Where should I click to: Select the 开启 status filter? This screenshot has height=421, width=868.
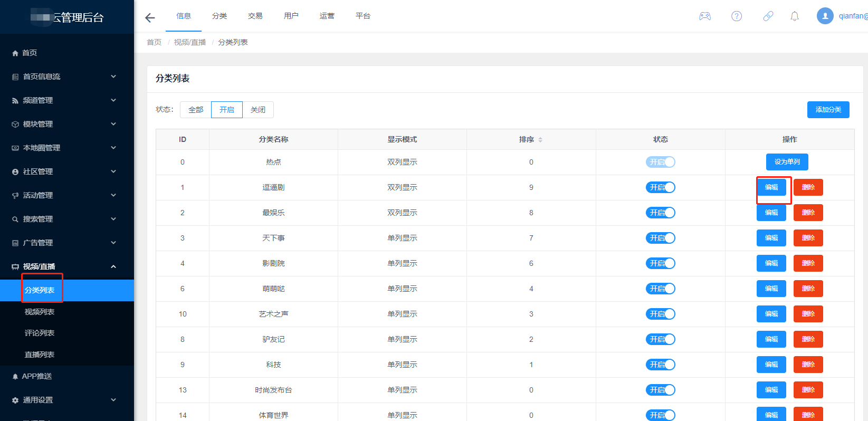click(227, 110)
